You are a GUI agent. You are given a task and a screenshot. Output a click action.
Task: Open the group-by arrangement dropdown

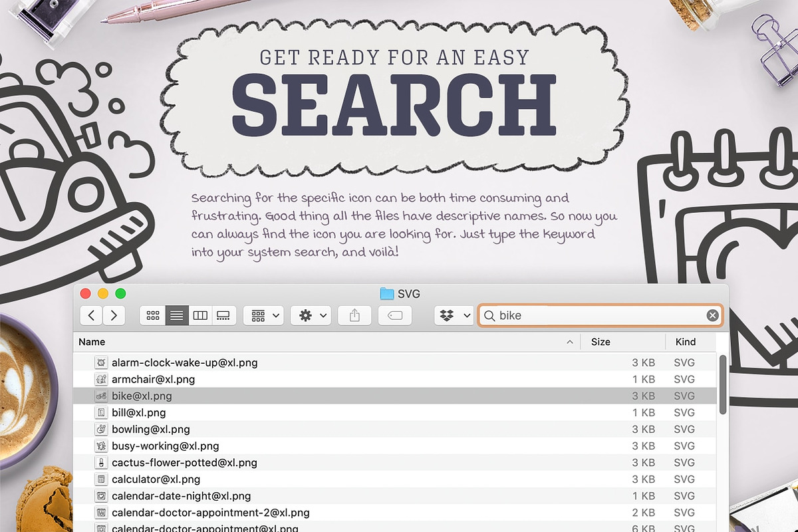click(x=263, y=315)
